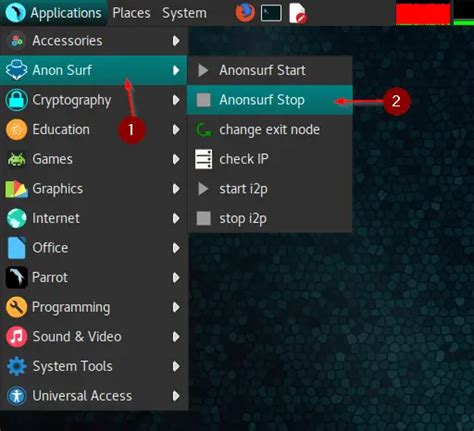Click the green change exit node icon

click(x=203, y=130)
